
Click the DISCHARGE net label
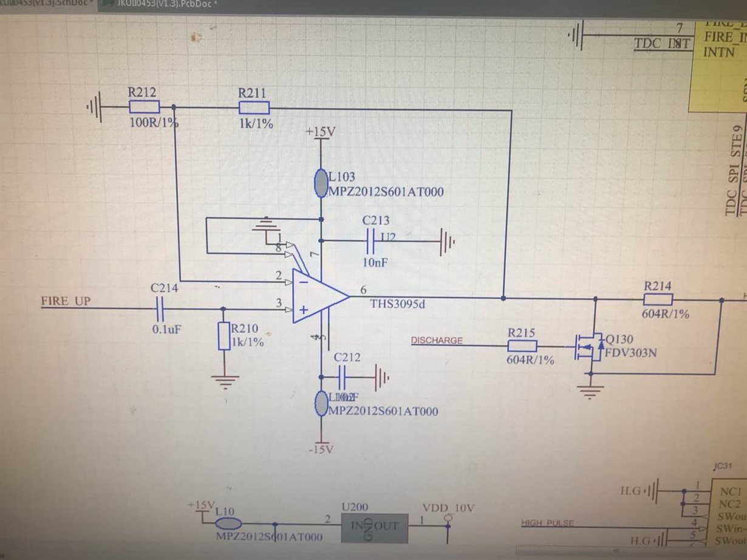pyautogui.click(x=437, y=341)
